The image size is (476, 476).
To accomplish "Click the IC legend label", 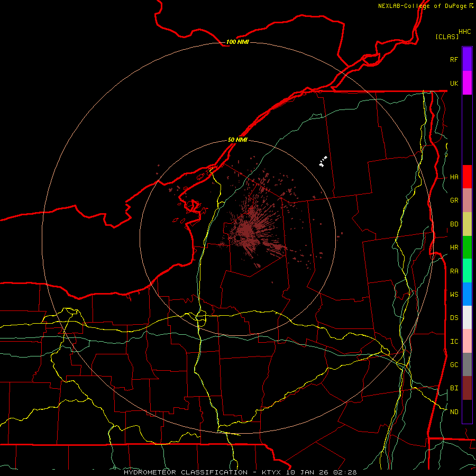I will point(454,342).
